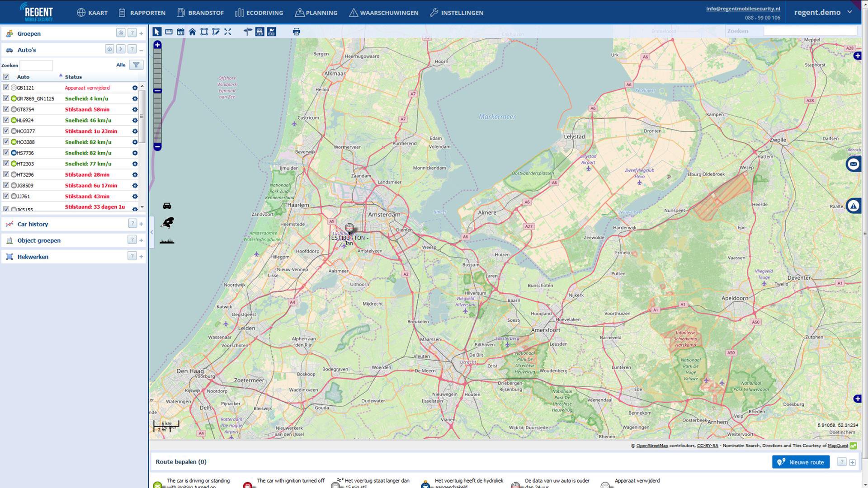868x488 pixels.
Task: Click the info@regentmobilesecurity.nl email link
Action: [743, 9]
